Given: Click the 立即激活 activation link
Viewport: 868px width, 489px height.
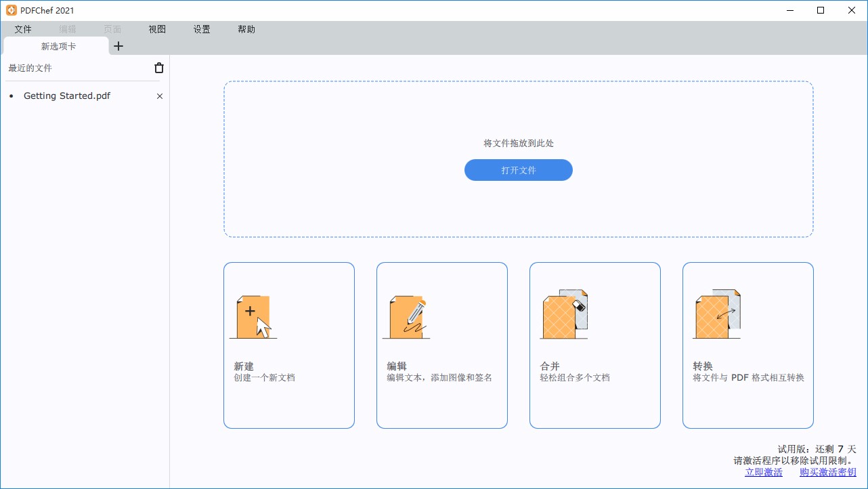Looking at the screenshot, I should [763, 472].
